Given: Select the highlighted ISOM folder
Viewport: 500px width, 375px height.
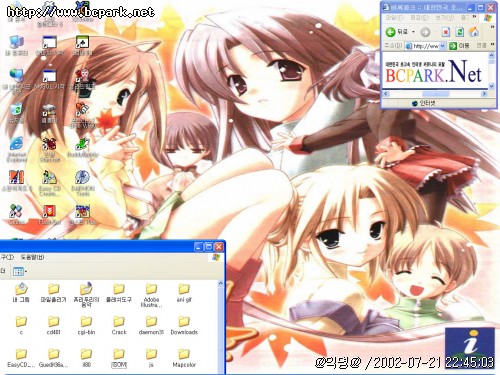Looking at the screenshot, I should pos(119,358).
